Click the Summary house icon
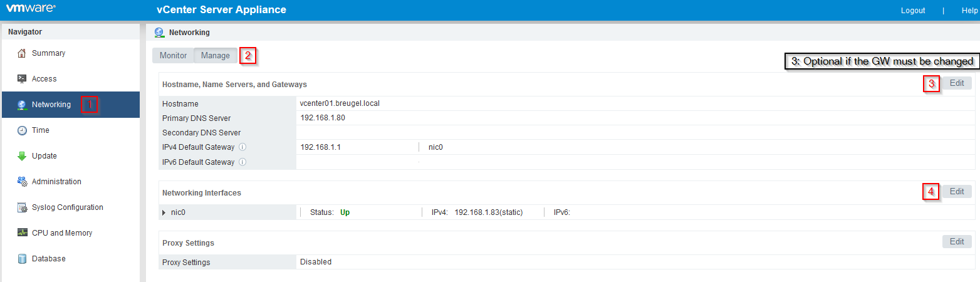The image size is (980, 282). (x=22, y=53)
